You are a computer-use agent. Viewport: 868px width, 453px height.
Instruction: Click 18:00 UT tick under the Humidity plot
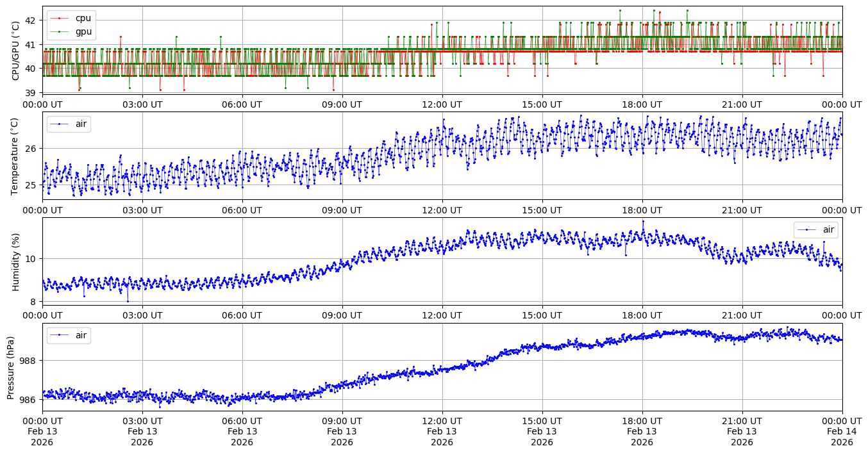[642, 316]
